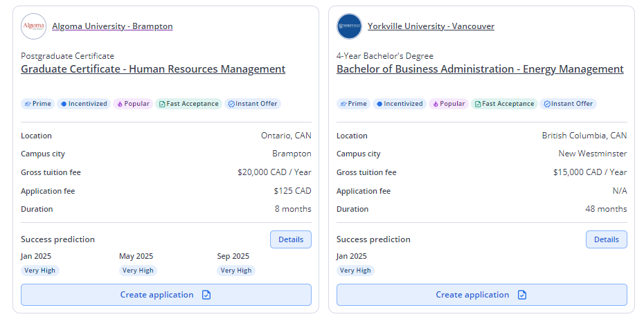
Task: Open Yorkville University - Vancouver link
Action: point(431,26)
